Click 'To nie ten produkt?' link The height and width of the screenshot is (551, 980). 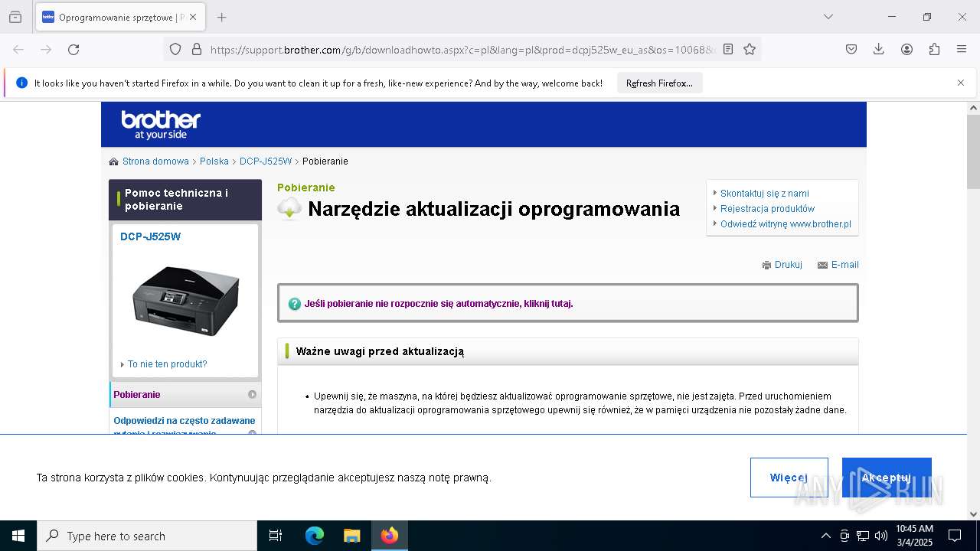[x=167, y=364]
